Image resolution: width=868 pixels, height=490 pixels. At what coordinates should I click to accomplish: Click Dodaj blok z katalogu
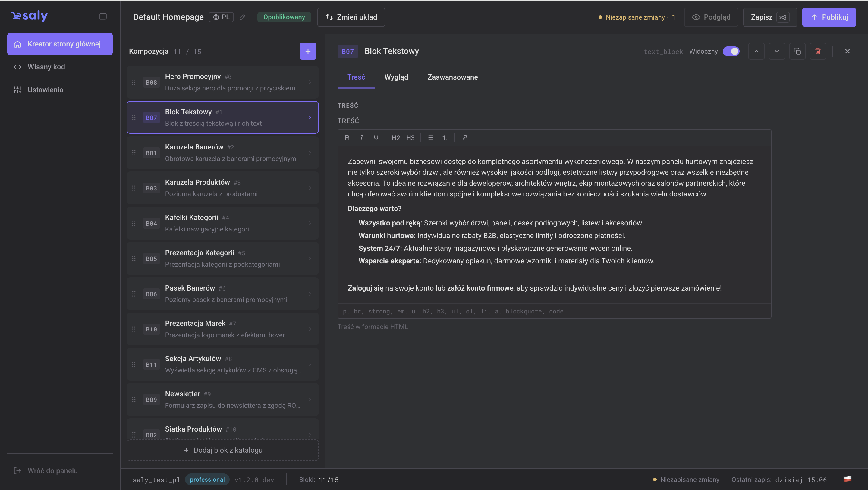coord(223,450)
